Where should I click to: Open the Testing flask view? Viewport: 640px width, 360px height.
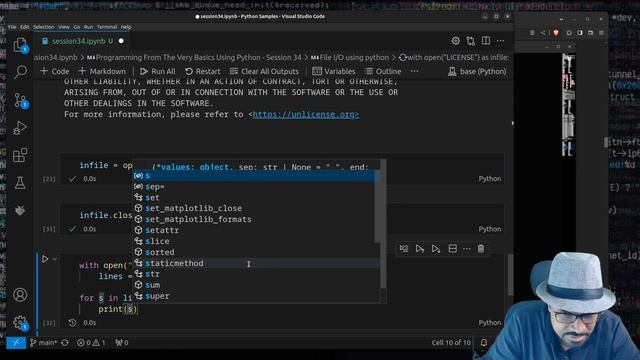[x=20, y=183]
